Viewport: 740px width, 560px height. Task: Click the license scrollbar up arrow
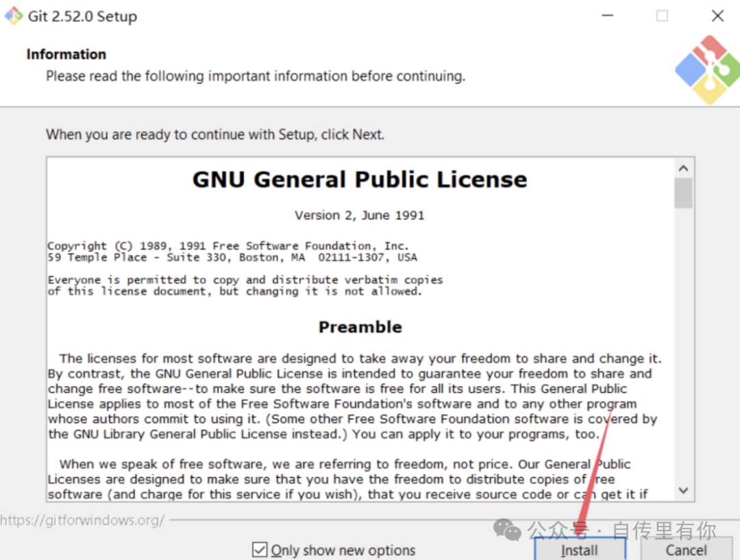click(x=683, y=168)
